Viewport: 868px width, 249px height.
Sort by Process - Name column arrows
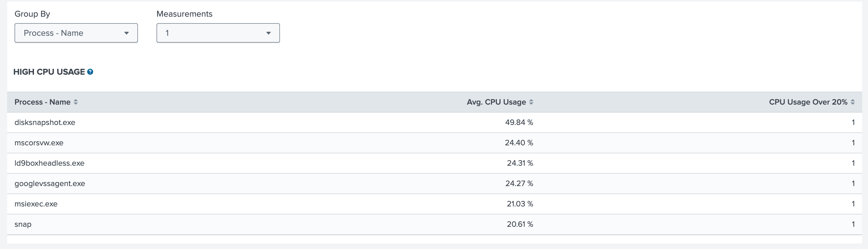pos(76,102)
